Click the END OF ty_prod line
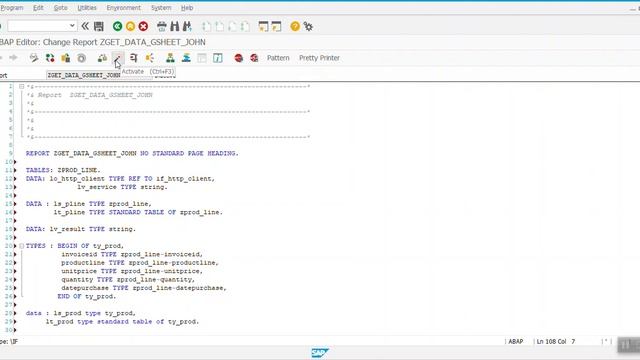 [x=87, y=296]
